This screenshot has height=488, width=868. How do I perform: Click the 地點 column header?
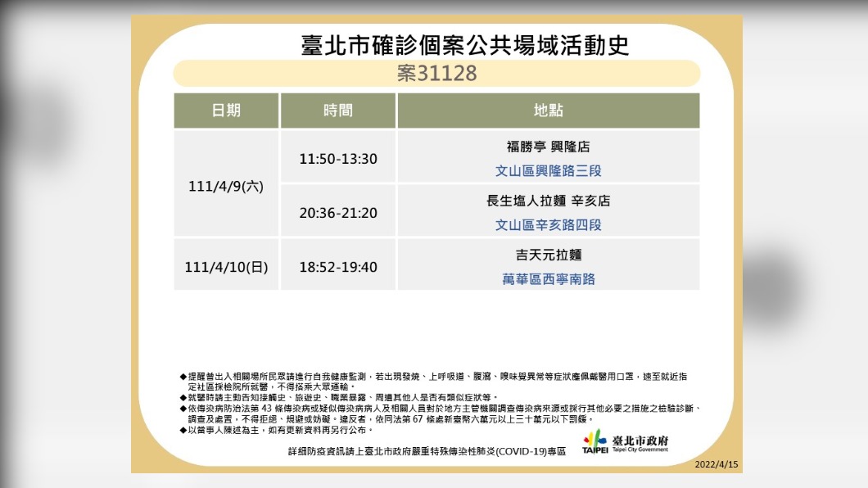pyautogui.click(x=549, y=111)
